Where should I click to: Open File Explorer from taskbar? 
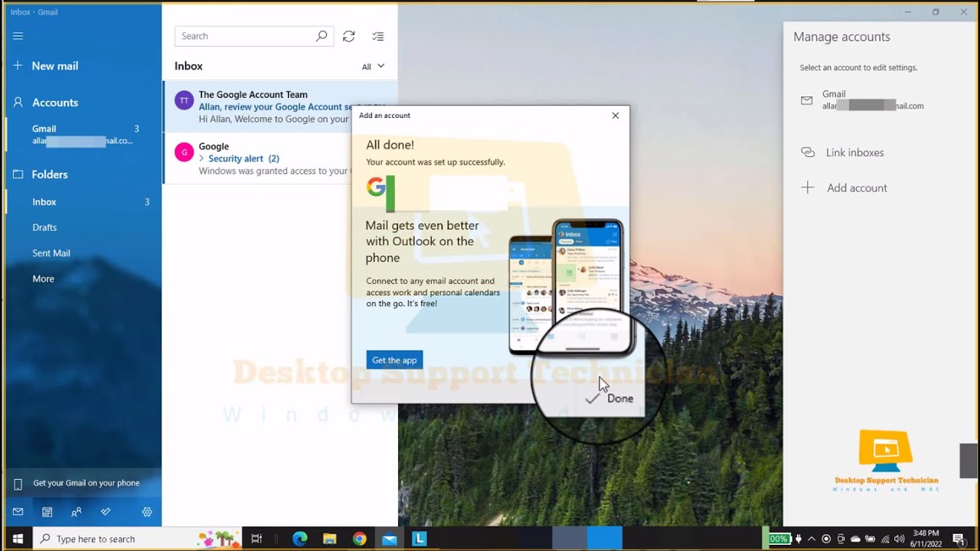(x=329, y=539)
